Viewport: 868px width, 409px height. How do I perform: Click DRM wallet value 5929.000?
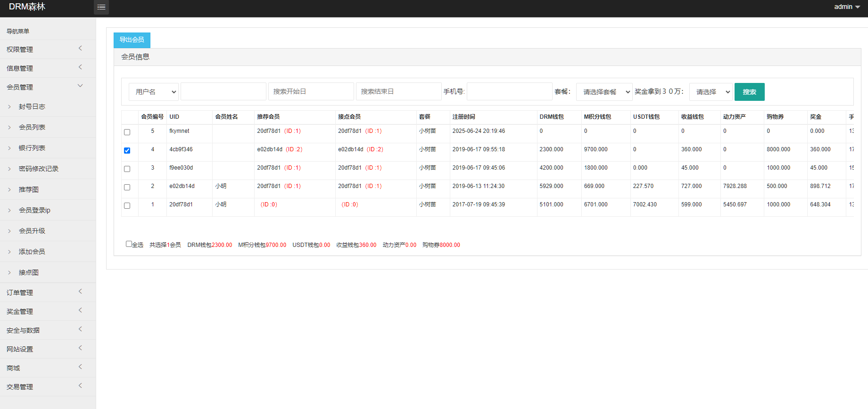click(x=551, y=186)
